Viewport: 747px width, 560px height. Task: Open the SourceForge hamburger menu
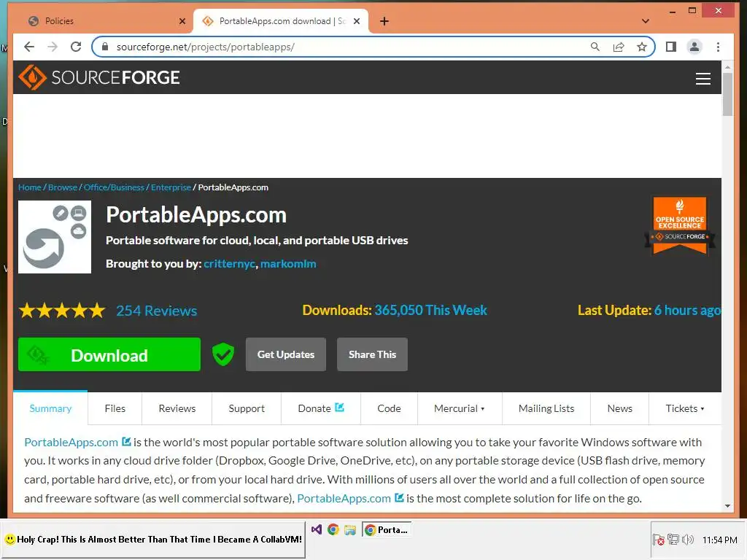point(703,78)
